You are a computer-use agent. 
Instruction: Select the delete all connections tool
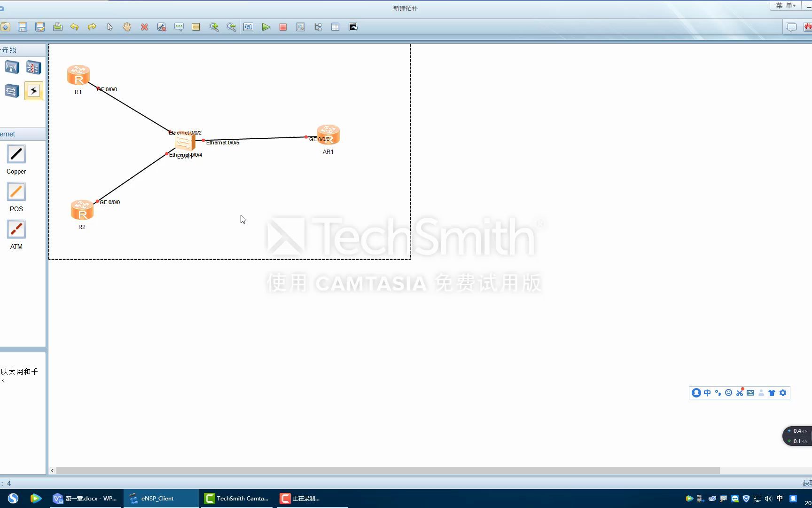162,27
